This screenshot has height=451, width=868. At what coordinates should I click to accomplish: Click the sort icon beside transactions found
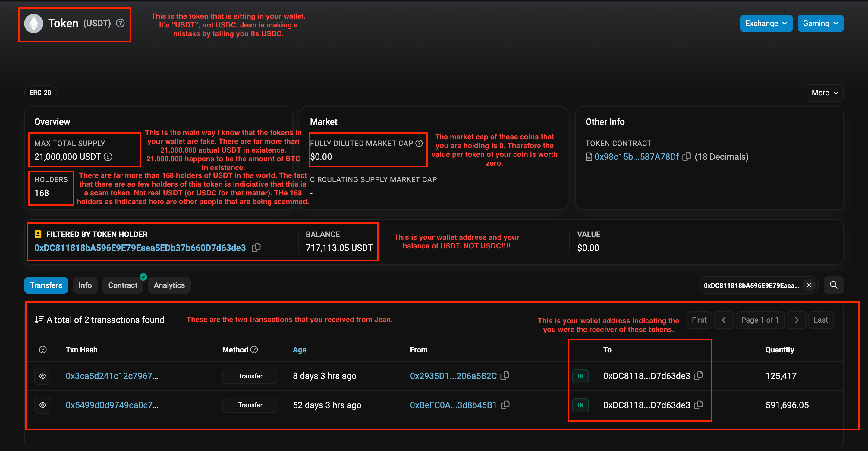[x=39, y=320]
